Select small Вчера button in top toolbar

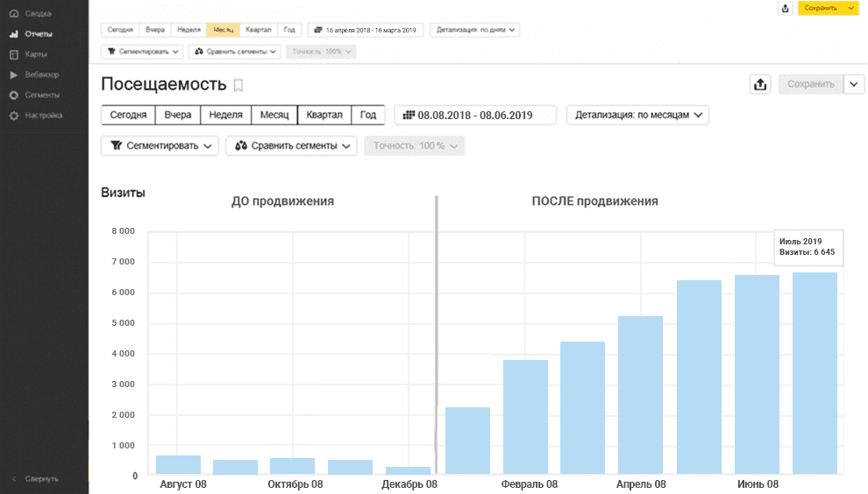155,30
